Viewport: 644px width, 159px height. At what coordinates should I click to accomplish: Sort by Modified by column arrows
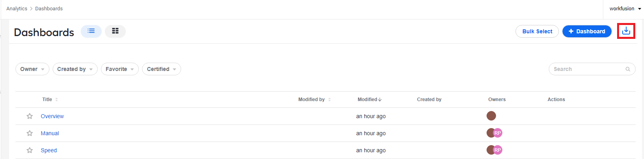pos(330,100)
